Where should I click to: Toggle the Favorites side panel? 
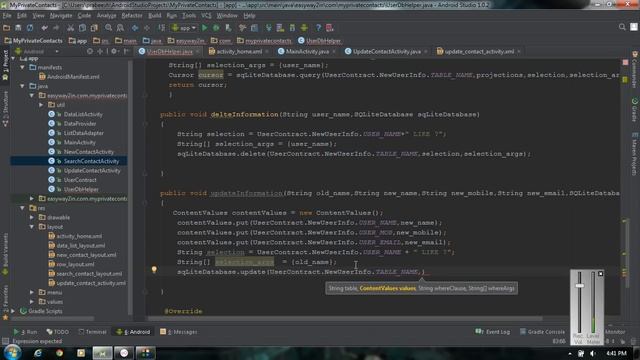(5, 301)
